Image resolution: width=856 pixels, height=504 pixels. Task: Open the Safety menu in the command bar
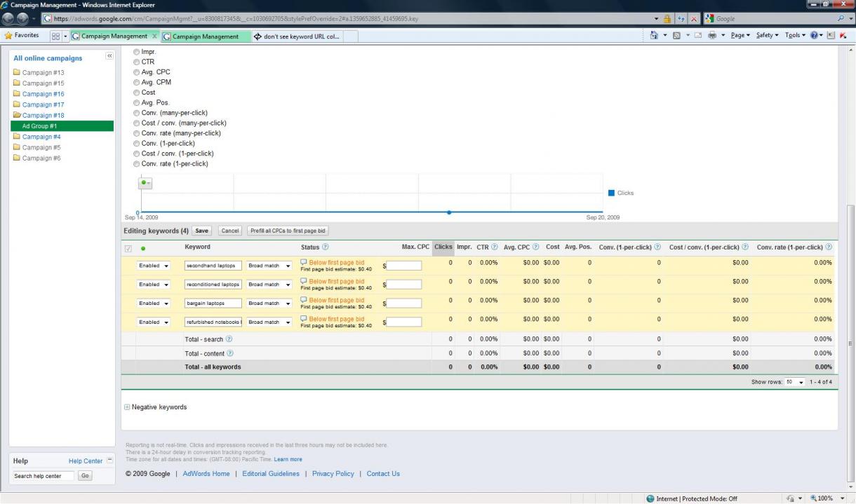(767, 36)
